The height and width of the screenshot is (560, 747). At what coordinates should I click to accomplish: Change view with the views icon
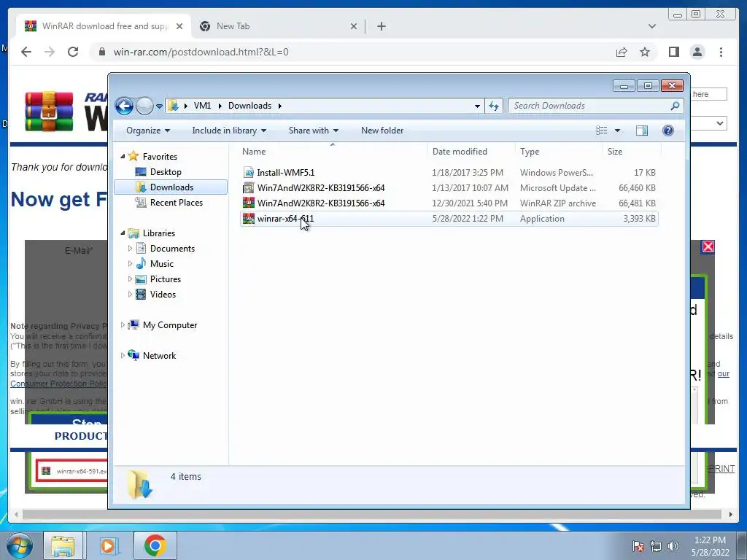coord(602,131)
